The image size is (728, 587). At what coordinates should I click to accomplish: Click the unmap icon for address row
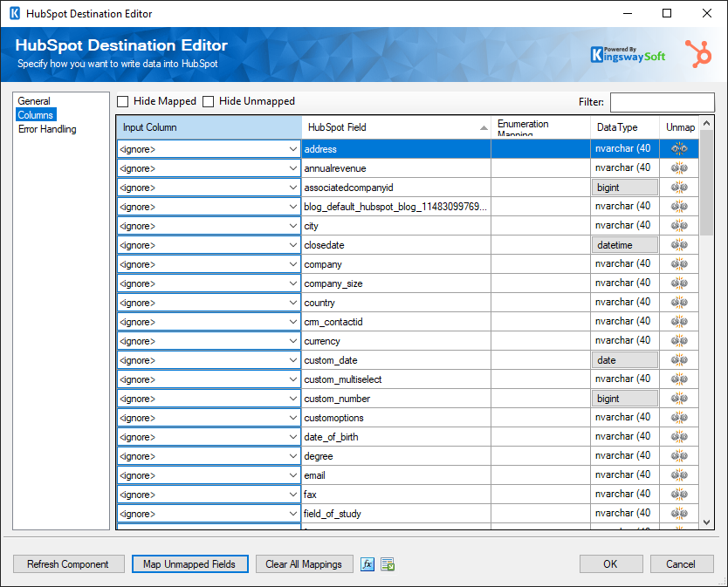[679, 149]
